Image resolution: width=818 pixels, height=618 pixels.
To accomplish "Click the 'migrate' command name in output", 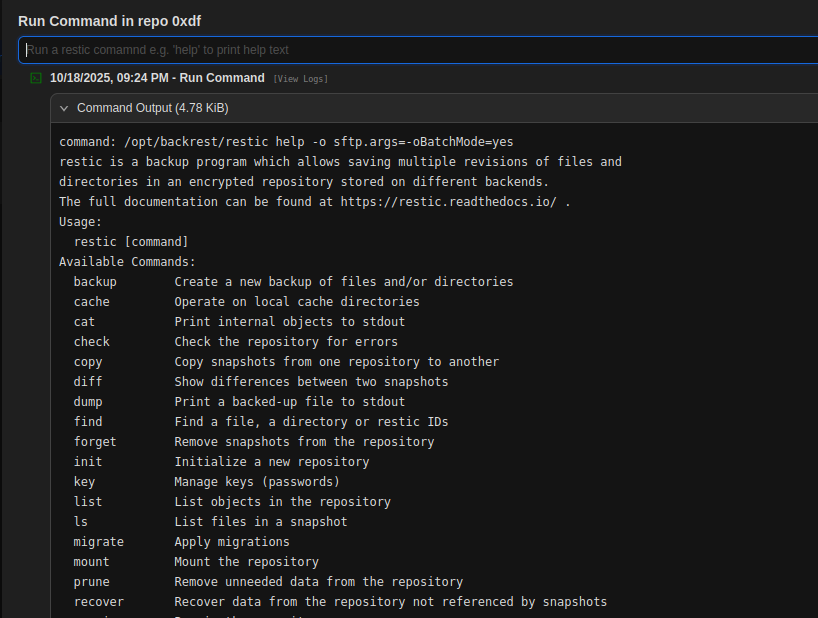I will click(98, 542).
